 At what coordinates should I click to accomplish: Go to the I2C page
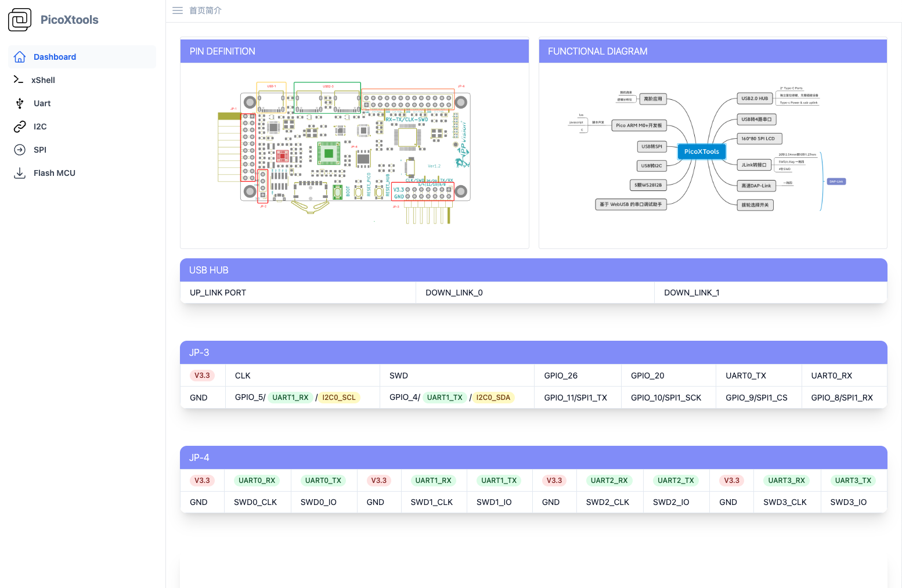click(x=82, y=127)
